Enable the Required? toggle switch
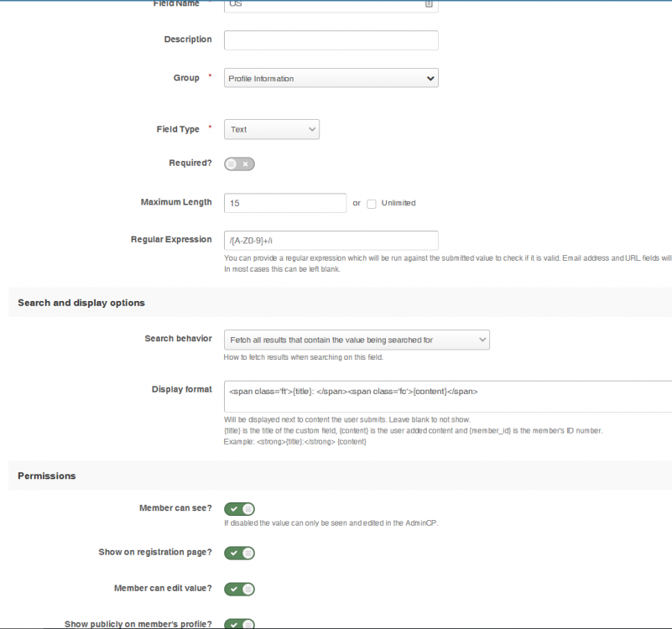 239,164
